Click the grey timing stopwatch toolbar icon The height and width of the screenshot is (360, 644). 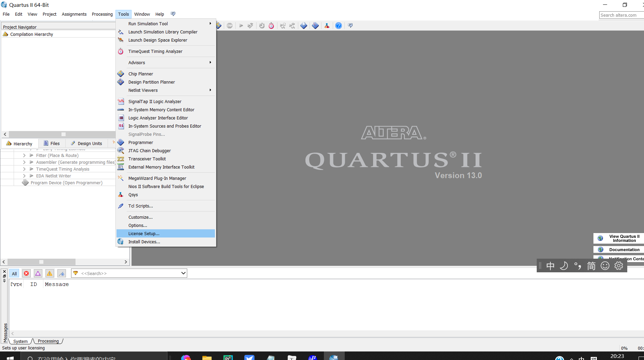[x=262, y=26]
